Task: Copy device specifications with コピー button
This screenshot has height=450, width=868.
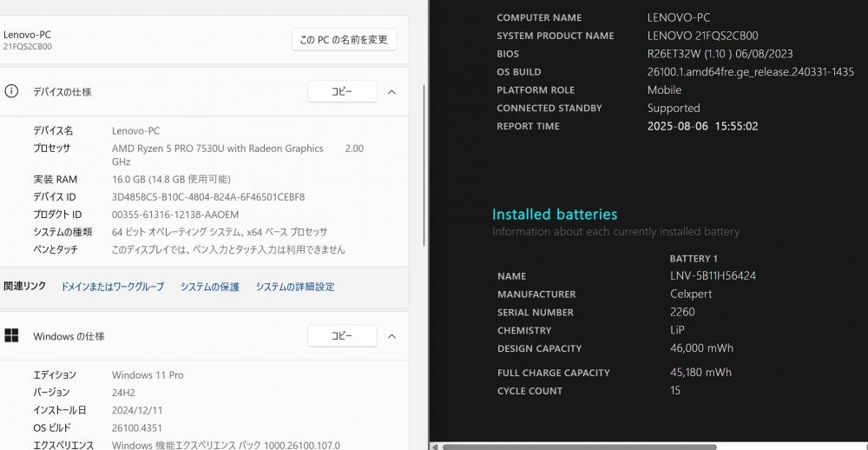Action: pos(342,91)
